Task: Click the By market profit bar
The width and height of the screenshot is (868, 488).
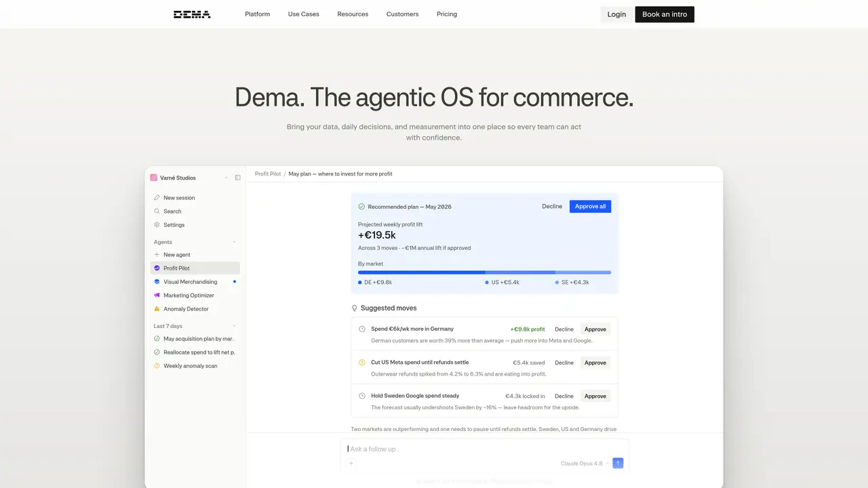Action: tap(484, 272)
